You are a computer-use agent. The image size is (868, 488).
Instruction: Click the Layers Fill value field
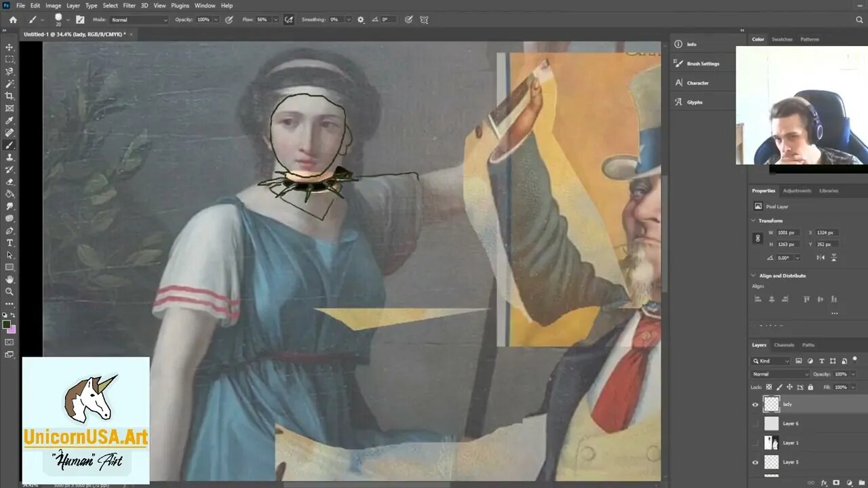click(841, 387)
